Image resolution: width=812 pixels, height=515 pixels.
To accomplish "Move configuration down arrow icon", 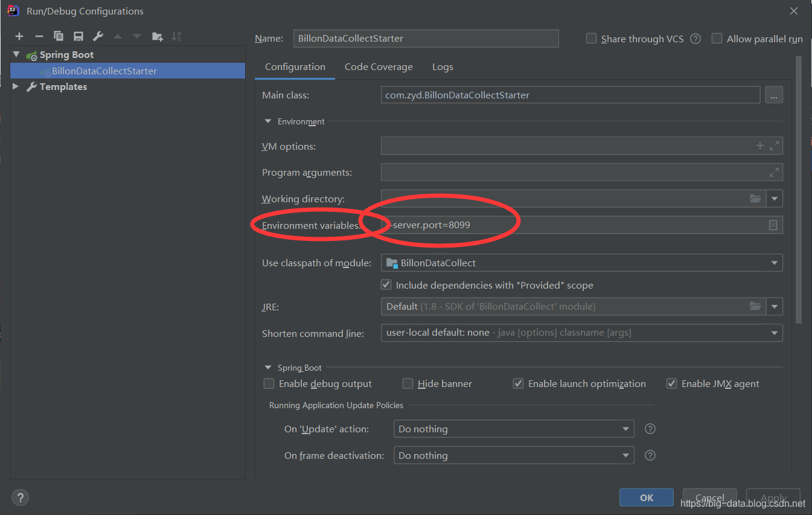I will [x=137, y=37].
